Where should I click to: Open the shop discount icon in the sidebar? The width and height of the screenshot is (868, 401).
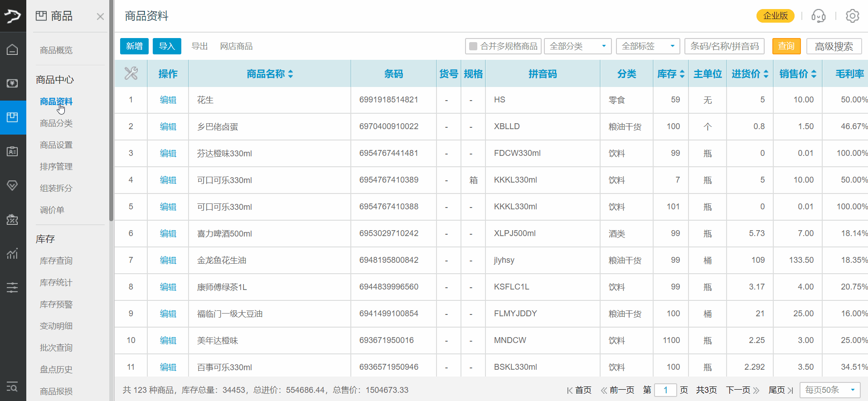13,219
